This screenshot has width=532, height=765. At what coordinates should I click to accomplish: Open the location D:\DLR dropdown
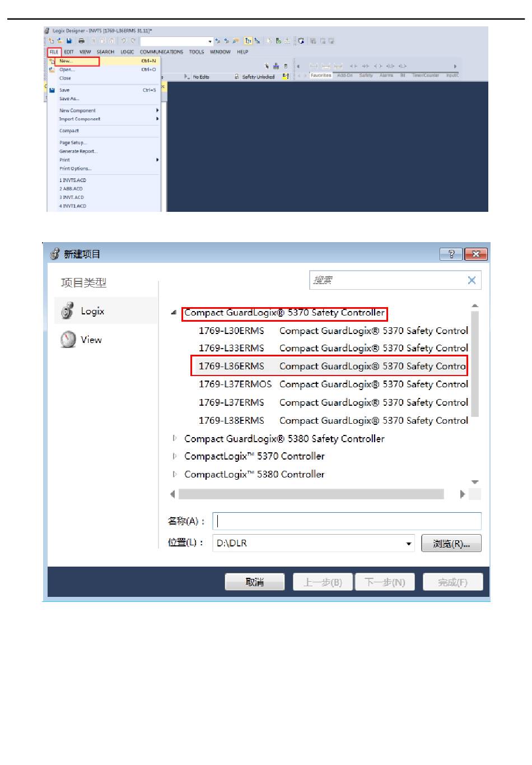pyautogui.click(x=409, y=544)
